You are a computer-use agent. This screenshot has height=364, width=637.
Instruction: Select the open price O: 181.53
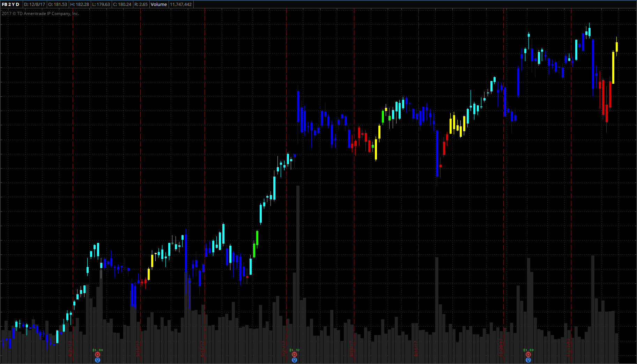coord(58,5)
